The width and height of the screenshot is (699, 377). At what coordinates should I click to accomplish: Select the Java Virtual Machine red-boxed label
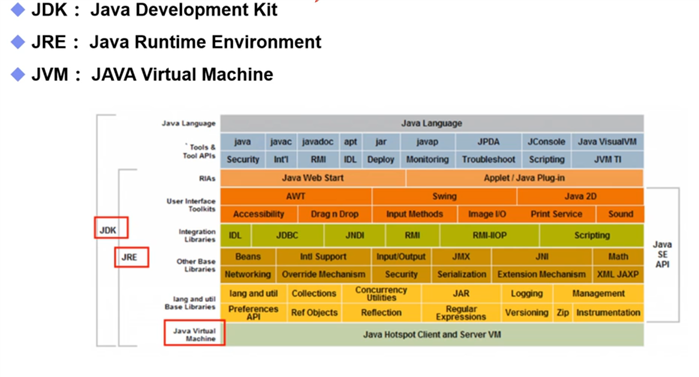tap(194, 333)
